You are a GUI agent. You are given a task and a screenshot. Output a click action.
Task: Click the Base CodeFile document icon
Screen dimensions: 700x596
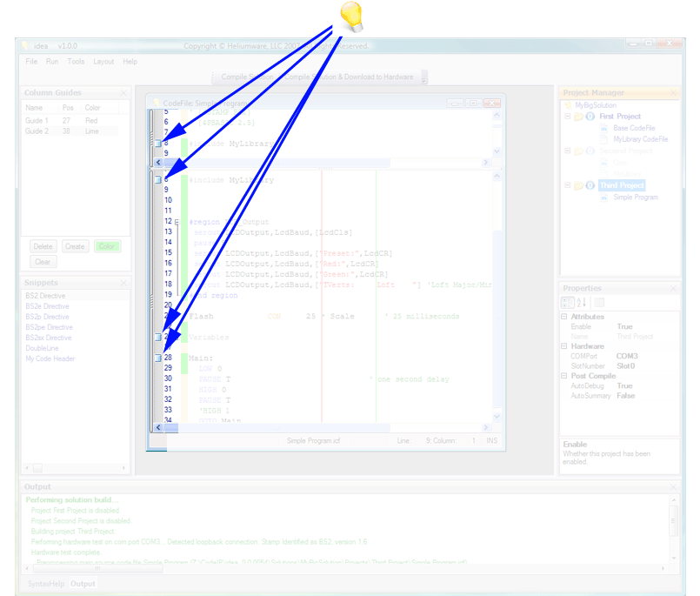click(x=603, y=128)
